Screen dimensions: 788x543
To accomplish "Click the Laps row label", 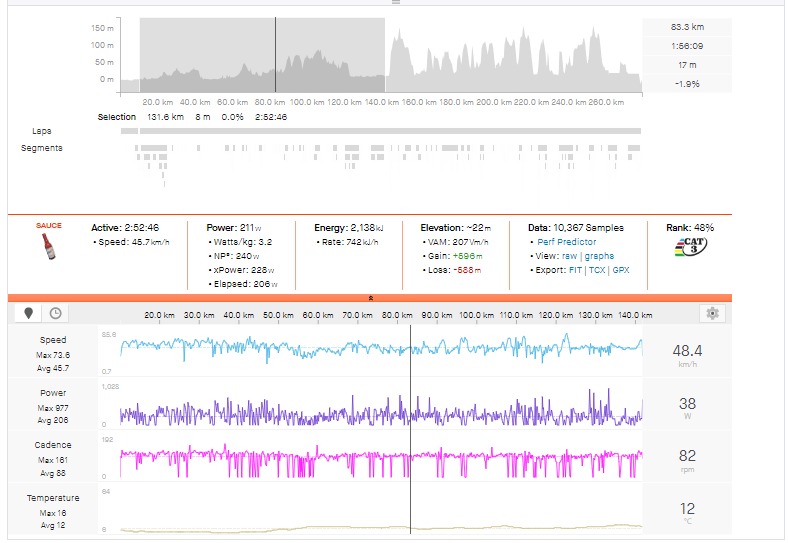I will click(42, 131).
